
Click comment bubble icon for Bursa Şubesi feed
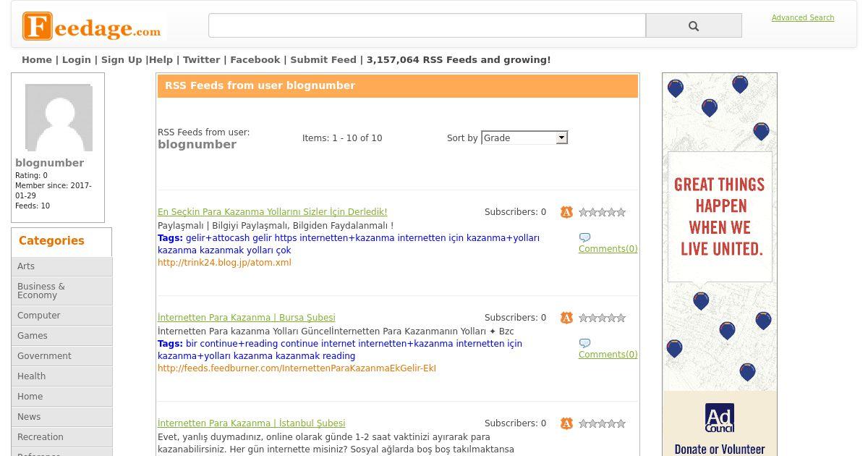(584, 343)
